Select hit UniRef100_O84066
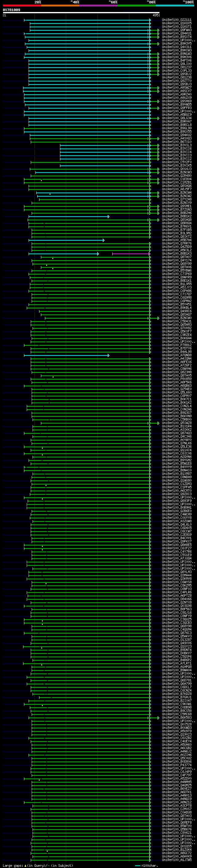Image resolution: width=197 pixels, height=868 pixels. point(176,599)
